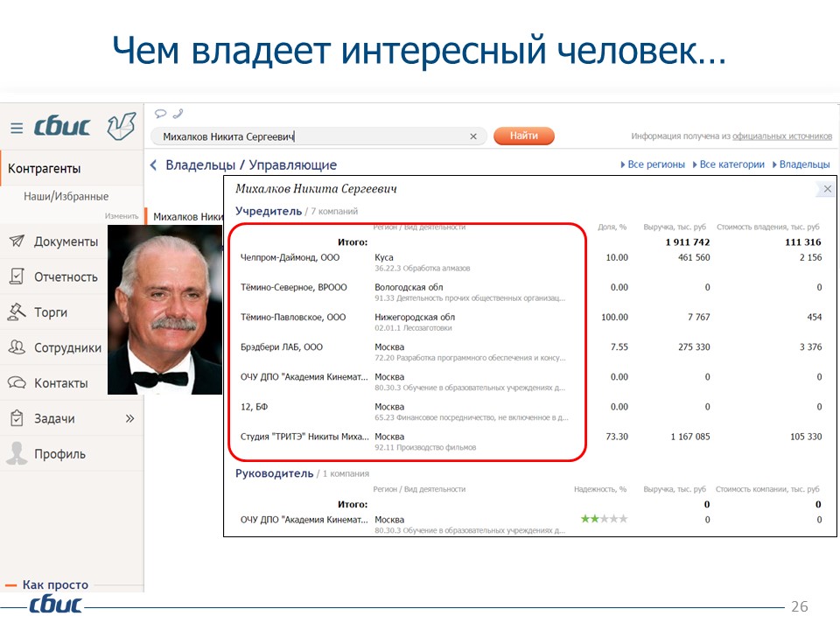This screenshot has height=630, width=840.
Task: Click the reliability star rating
Action: click(604, 519)
